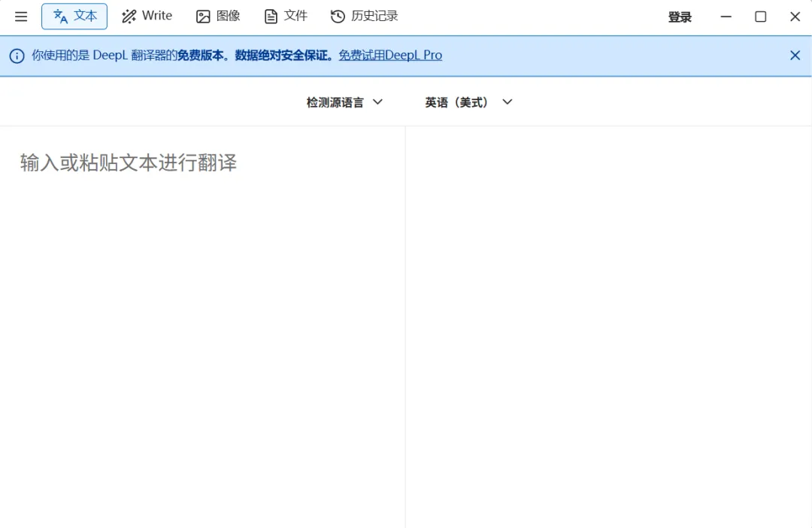This screenshot has height=528, width=812.
Task: Click the source text input area
Action: click(202, 326)
